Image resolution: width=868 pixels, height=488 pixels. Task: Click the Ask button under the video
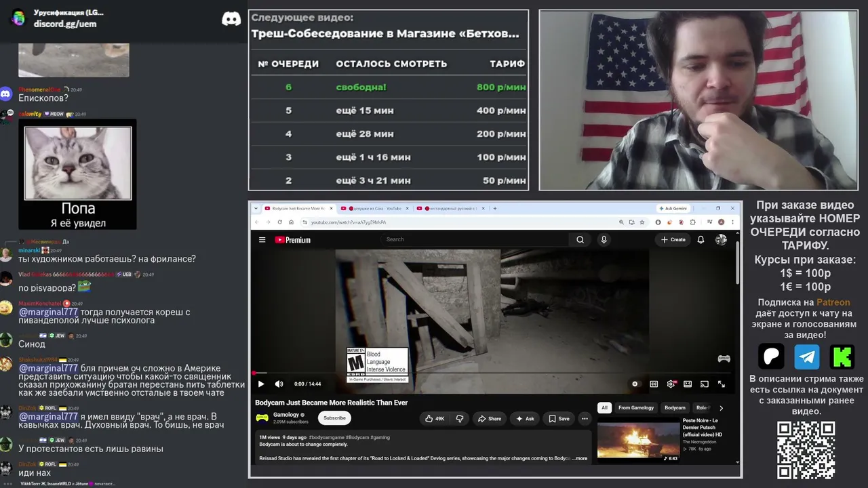tap(525, 418)
